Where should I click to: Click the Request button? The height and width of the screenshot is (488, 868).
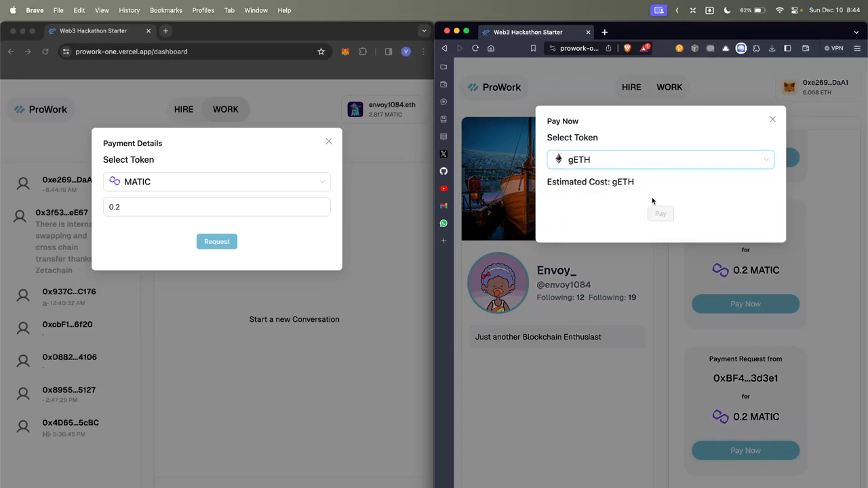point(217,241)
